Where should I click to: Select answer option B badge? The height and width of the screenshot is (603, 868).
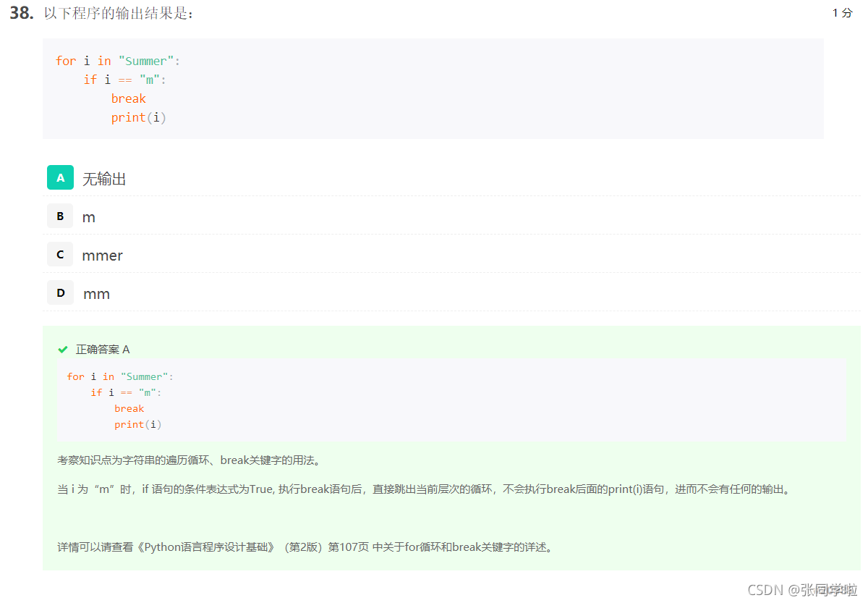coord(60,216)
